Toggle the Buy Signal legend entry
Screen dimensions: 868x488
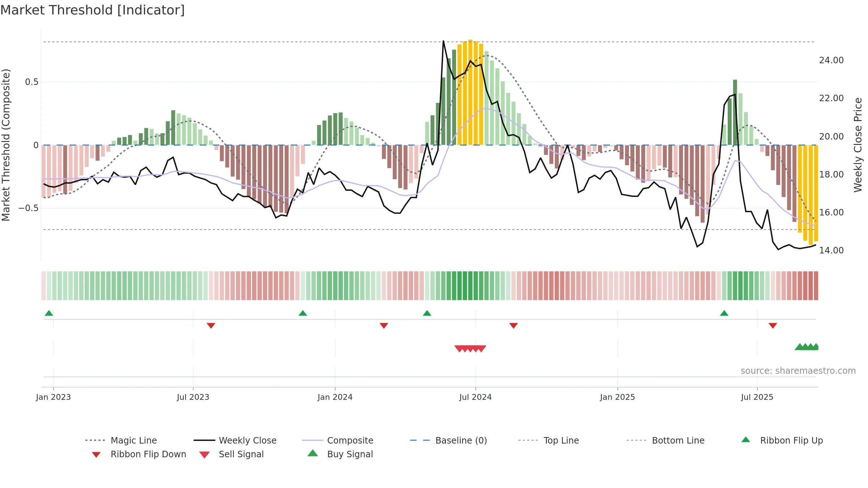coord(340,454)
